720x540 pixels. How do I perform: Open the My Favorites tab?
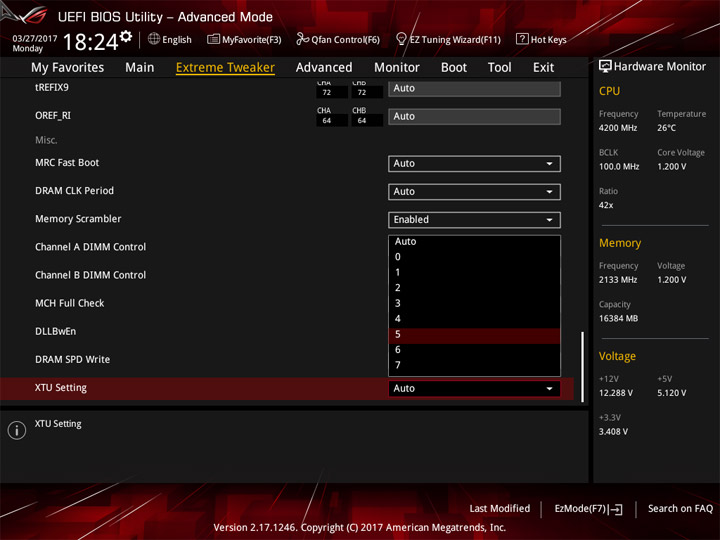tap(68, 68)
